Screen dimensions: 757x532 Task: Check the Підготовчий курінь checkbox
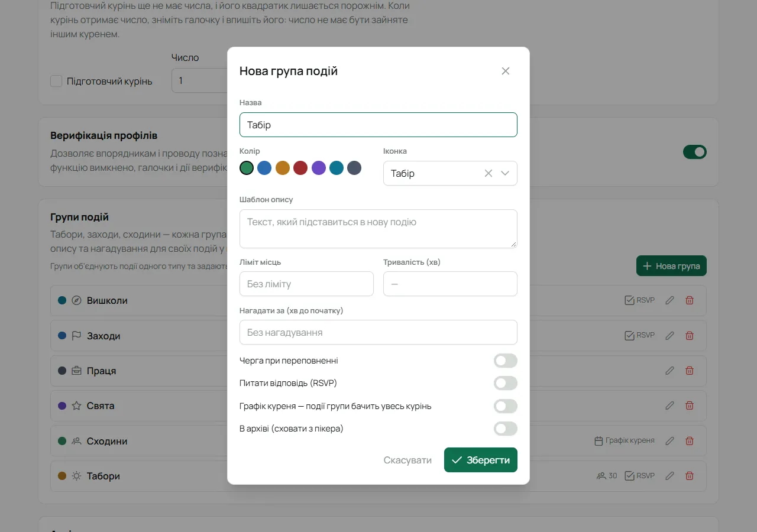click(56, 81)
